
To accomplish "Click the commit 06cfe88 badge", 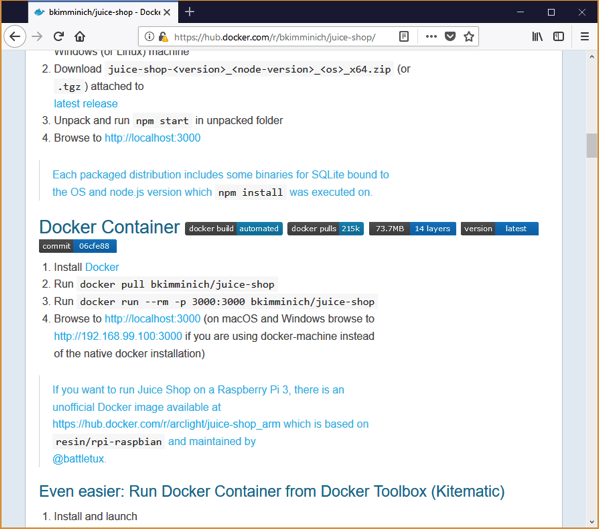I will point(78,246).
